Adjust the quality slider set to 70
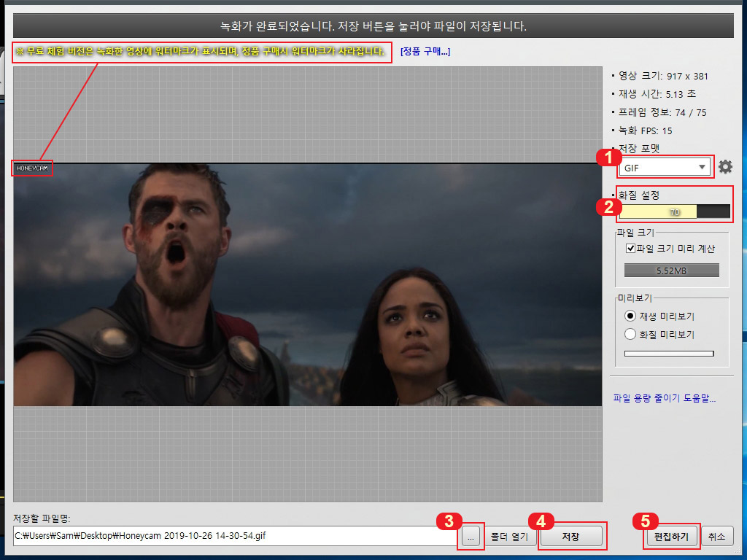Screen dimensions: 747x560 [x=674, y=212]
